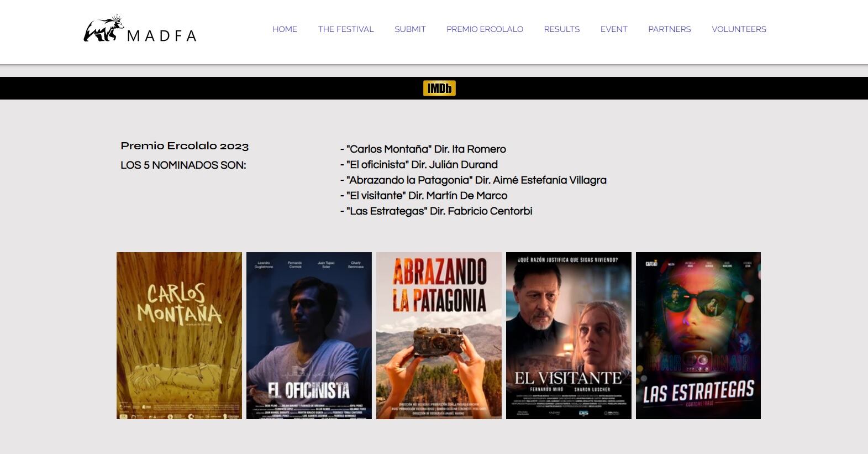Open the VOLUNTEERS page

pos(739,29)
